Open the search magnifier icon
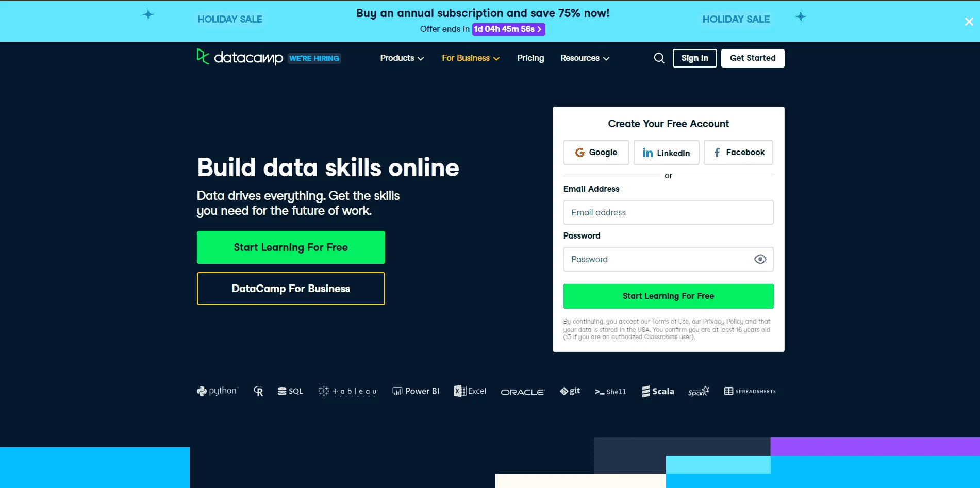 (x=659, y=58)
